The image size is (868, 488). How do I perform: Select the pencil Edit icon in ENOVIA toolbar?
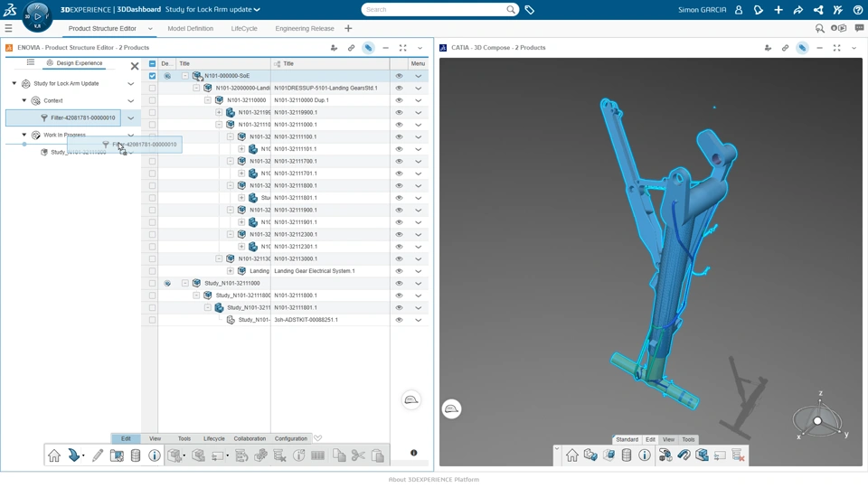98,455
